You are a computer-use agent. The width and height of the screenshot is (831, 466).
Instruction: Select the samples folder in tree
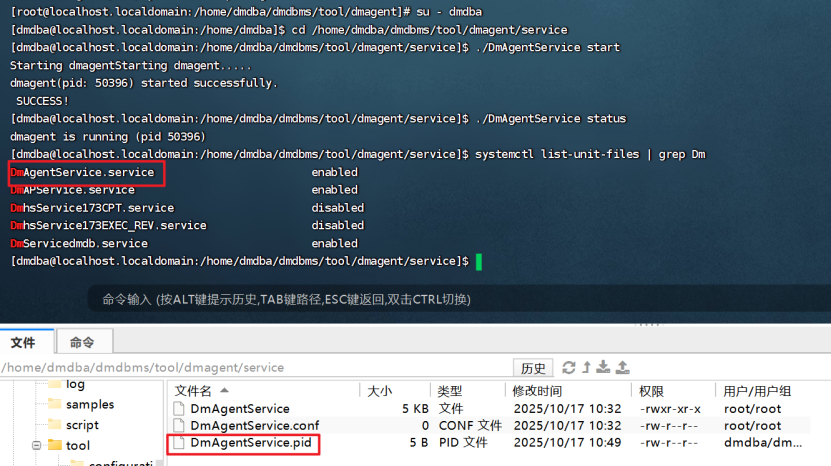click(x=90, y=405)
